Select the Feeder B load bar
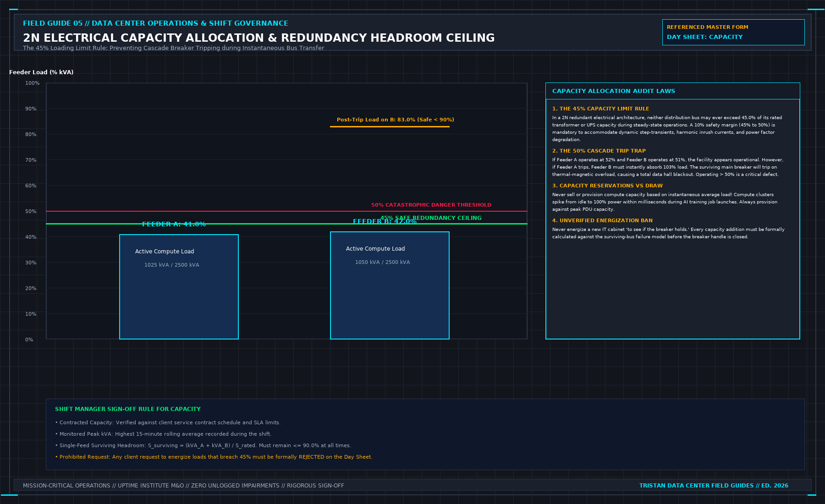This screenshot has height=504, width=825. pos(390,285)
